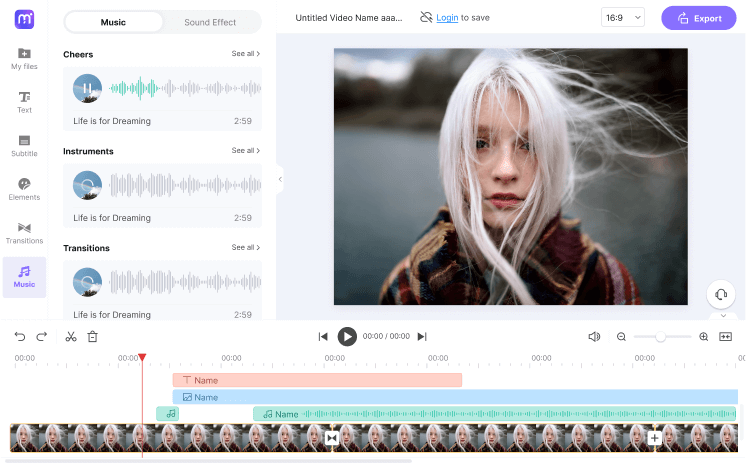746x465 pixels.
Task: Click the video filmstrip track
Action: (374, 438)
